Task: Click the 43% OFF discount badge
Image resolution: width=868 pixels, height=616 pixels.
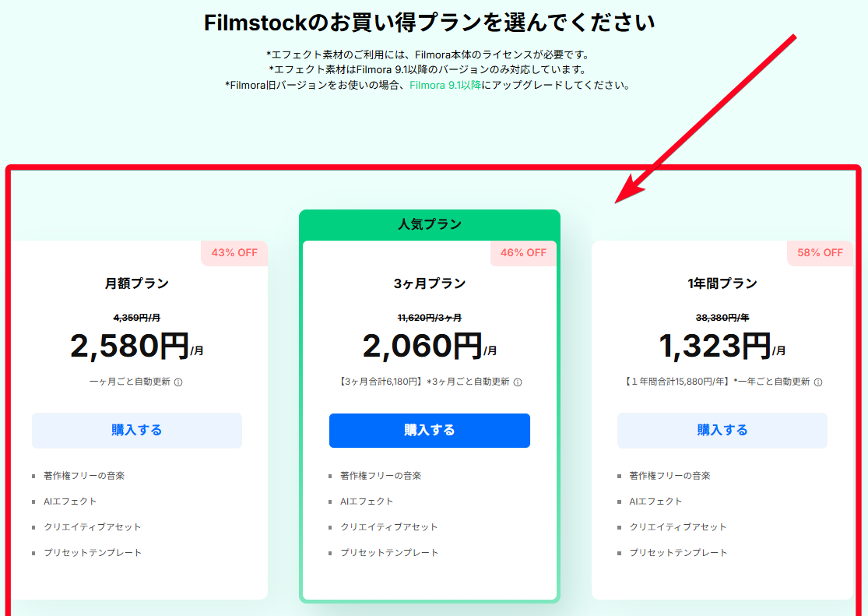Action: [x=234, y=253]
